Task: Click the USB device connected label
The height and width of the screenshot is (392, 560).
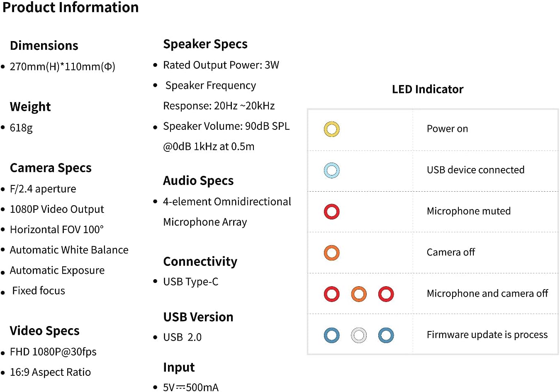Action: tap(475, 170)
